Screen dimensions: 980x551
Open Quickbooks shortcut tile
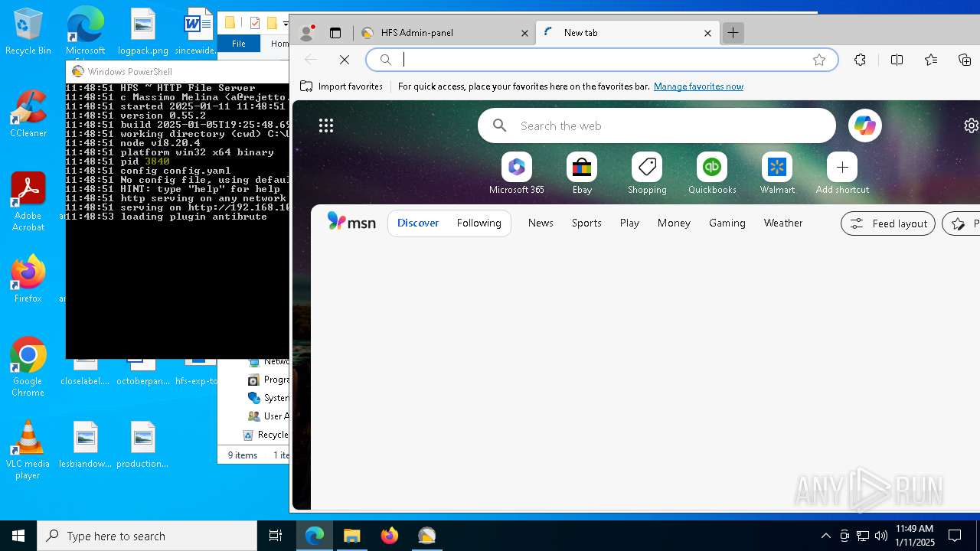712,173
